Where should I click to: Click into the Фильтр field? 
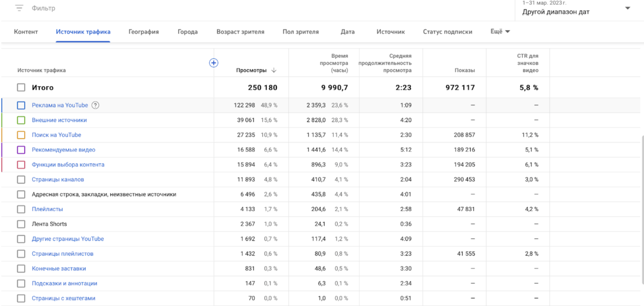tap(43, 8)
